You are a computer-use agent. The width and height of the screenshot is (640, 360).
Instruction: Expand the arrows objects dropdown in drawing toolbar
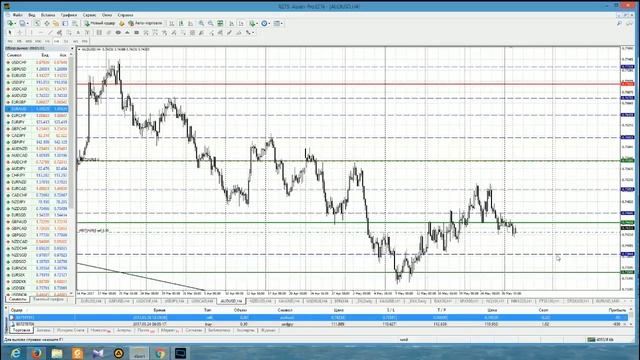(253, 33)
